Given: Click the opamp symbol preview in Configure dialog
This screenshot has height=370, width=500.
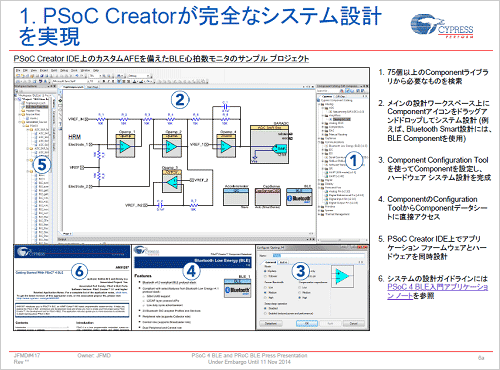Looking at the screenshot, I should (x=343, y=276).
